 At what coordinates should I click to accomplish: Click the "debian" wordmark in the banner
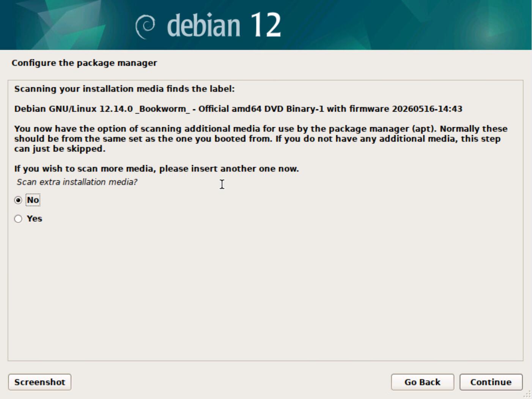pyautogui.click(x=204, y=25)
